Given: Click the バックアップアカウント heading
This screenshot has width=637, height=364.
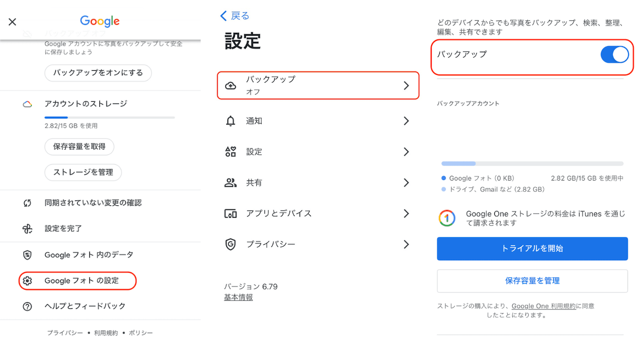Looking at the screenshot, I should click(468, 104).
